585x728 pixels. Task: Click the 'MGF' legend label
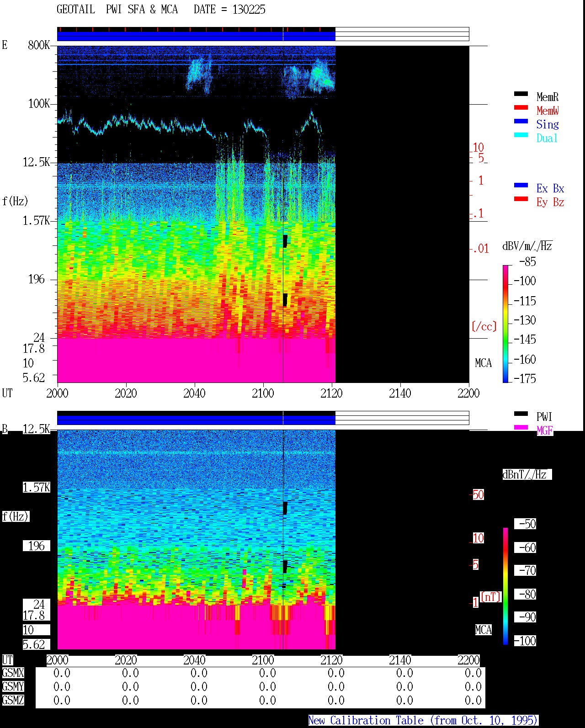point(545,430)
